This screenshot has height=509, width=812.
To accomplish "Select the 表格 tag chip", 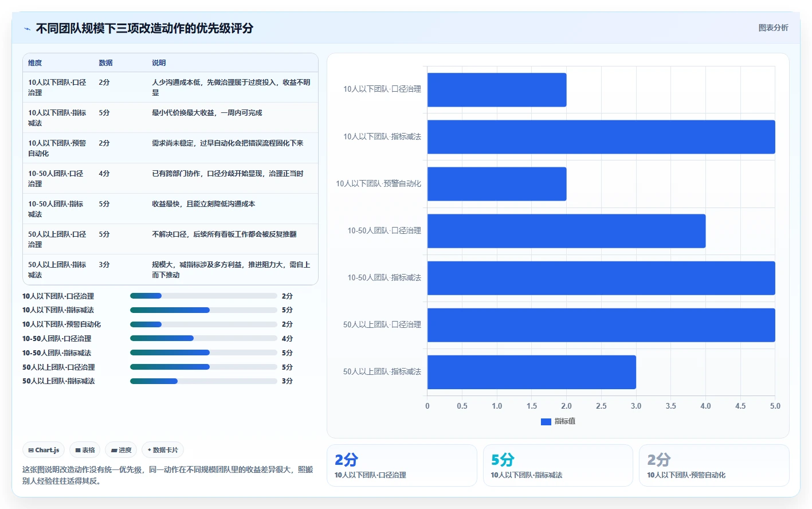I will pos(85,450).
